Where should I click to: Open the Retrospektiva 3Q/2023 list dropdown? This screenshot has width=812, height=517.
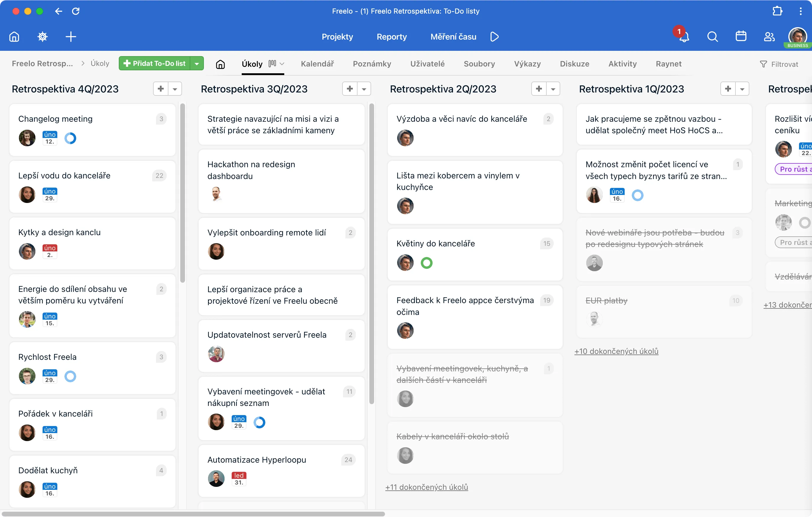pyautogui.click(x=364, y=89)
